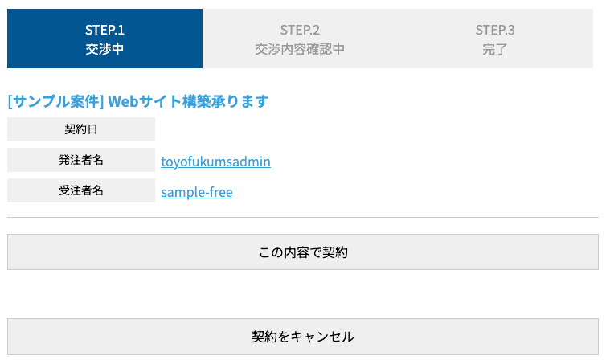Select the 交渉中 status text
Screen dimensions: 606x364
point(104,48)
